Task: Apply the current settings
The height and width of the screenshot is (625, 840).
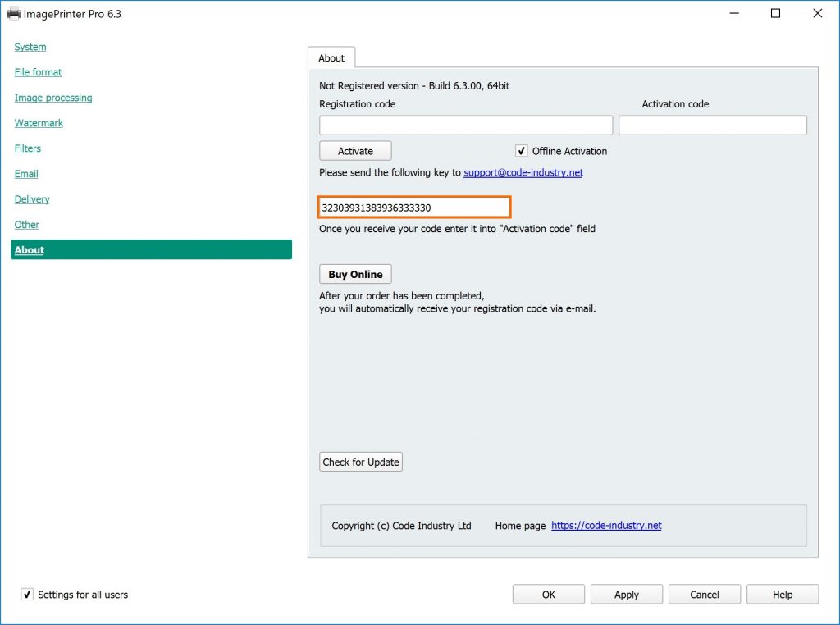Action: point(626,594)
